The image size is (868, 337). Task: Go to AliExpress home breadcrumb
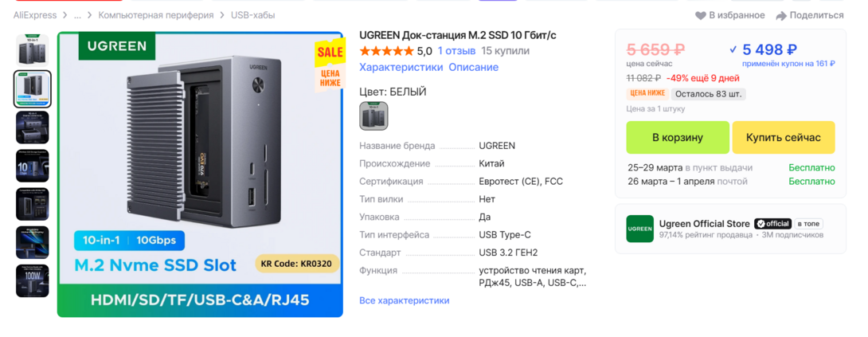[x=35, y=15]
